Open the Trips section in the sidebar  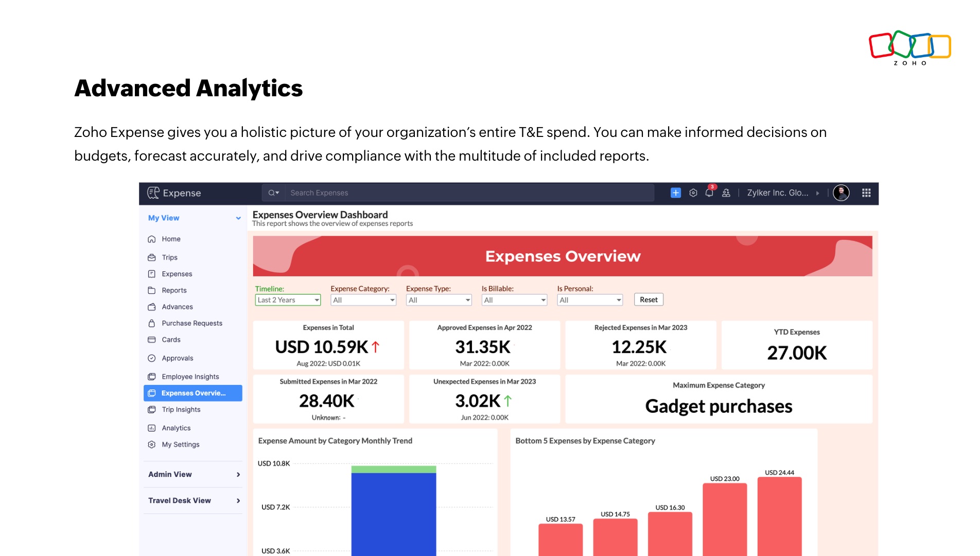click(x=170, y=257)
